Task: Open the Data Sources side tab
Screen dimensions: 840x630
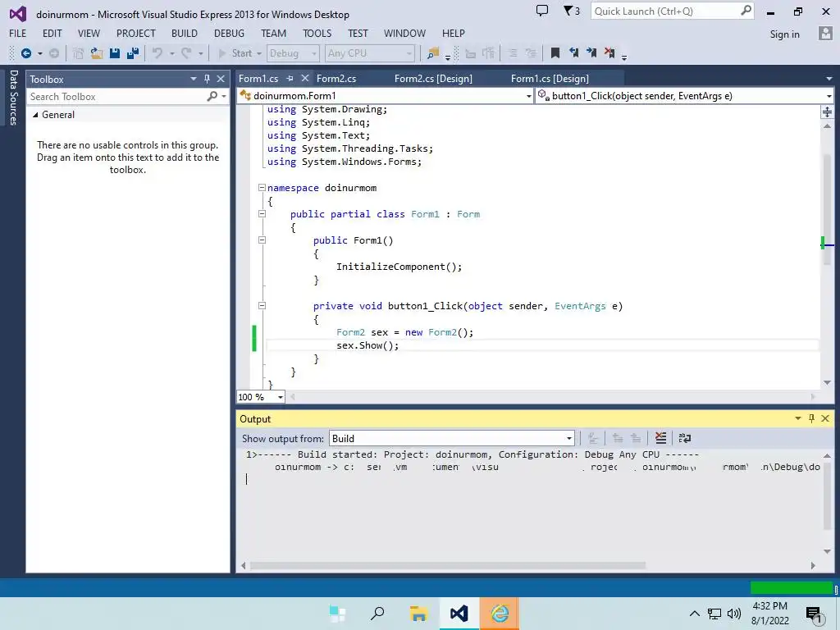Action: (13, 97)
